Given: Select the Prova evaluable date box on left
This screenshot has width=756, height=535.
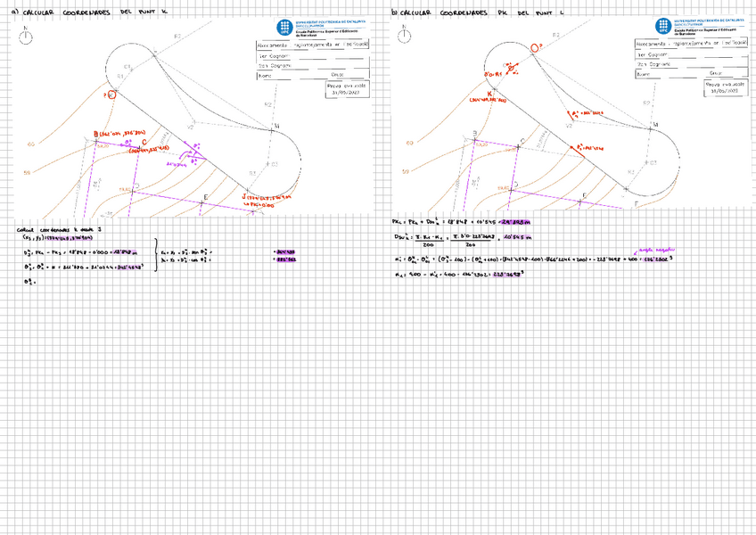Looking at the screenshot, I should tap(347, 89).
